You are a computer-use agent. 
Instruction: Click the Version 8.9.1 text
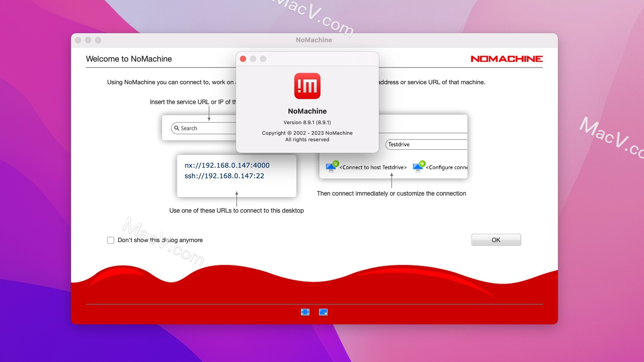point(307,122)
